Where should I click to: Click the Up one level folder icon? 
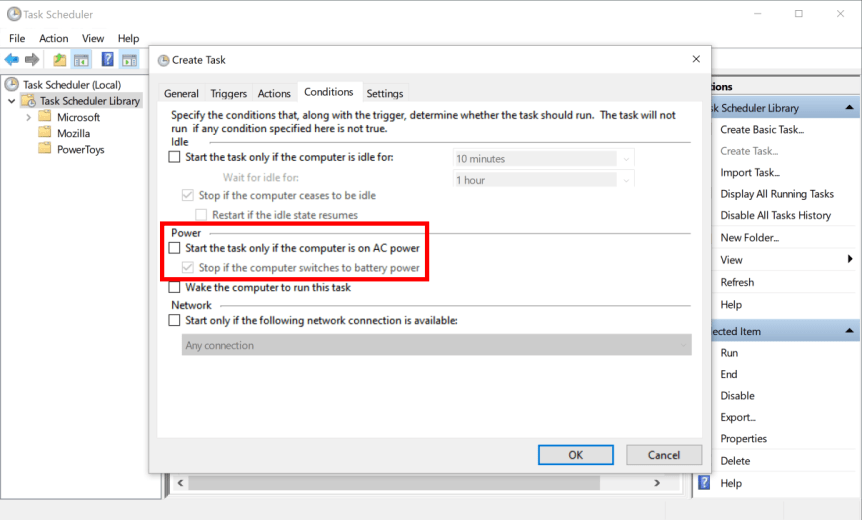click(x=59, y=59)
